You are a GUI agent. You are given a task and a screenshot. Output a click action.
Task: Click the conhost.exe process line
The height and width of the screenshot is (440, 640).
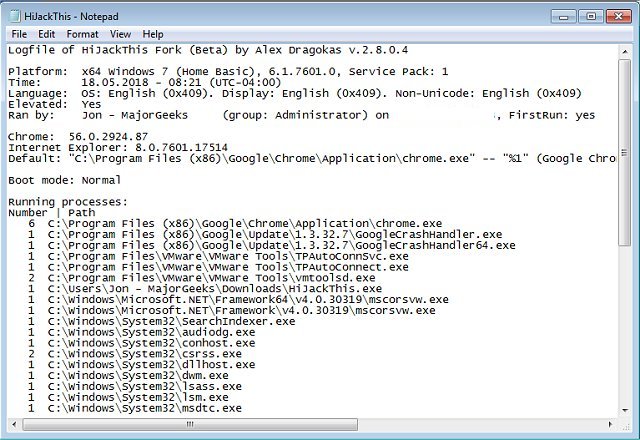tap(142, 343)
